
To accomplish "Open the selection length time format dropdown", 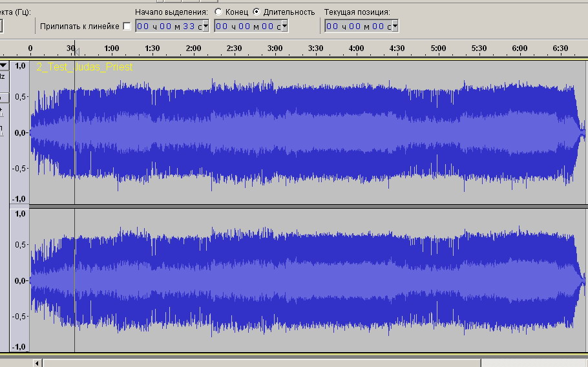I will 284,26.
